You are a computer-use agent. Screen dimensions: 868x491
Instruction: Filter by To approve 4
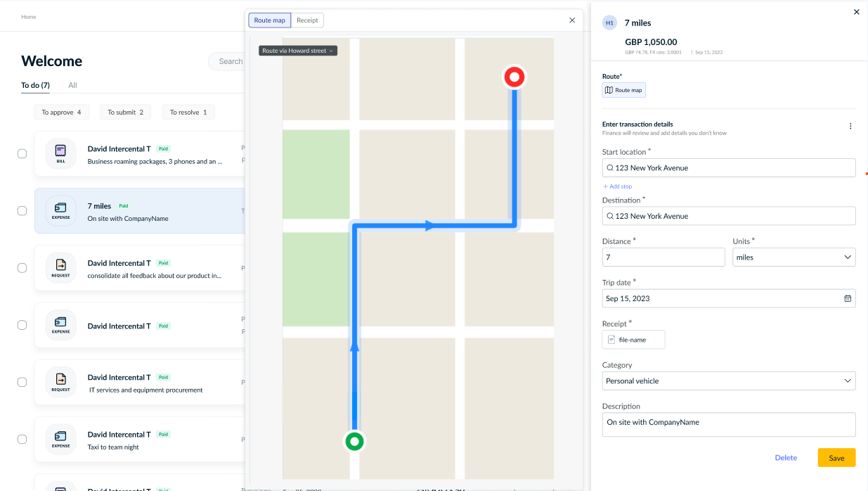pyautogui.click(x=61, y=112)
